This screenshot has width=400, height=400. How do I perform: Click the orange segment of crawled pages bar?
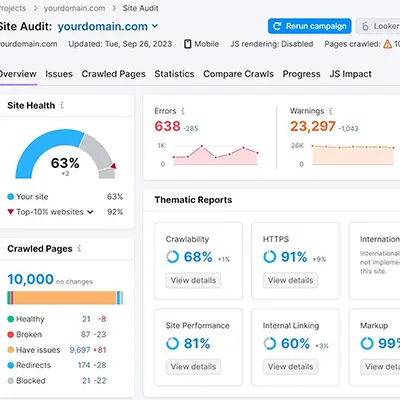point(65,298)
